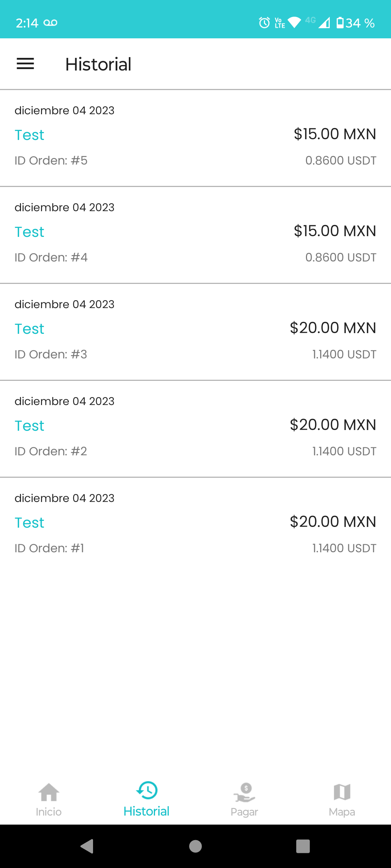
Task: Open the Test link for order #4
Action: click(29, 232)
